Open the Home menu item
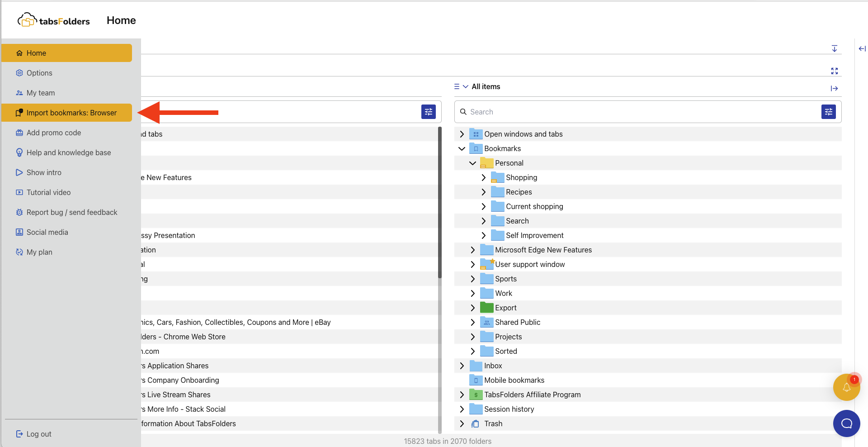This screenshot has height=447, width=868. (67, 53)
